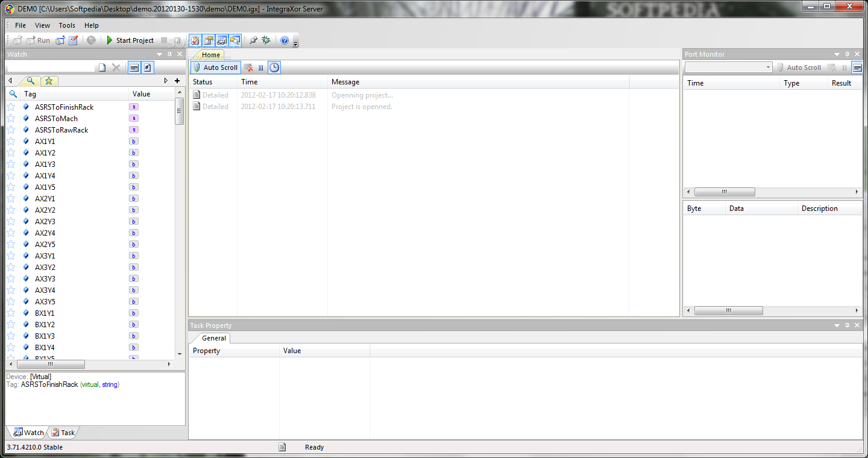Click the status bar document icon
This screenshot has height=458, width=868.
point(282,447)
